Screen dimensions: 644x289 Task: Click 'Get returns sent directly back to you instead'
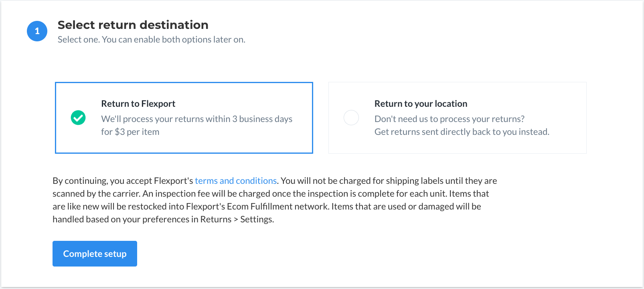point(462,132)
